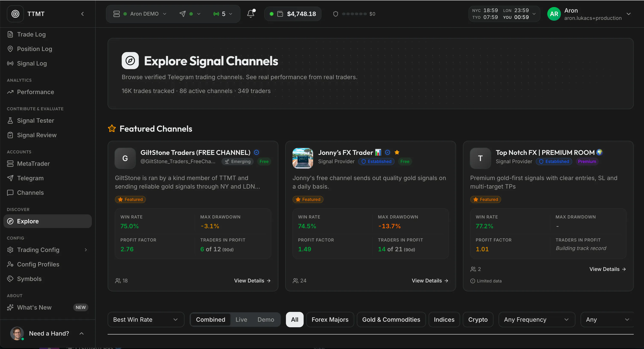Collapse the sidebar with the left chevron
Image resolution: width=644 pixels, height=349 pixels.
82,14
